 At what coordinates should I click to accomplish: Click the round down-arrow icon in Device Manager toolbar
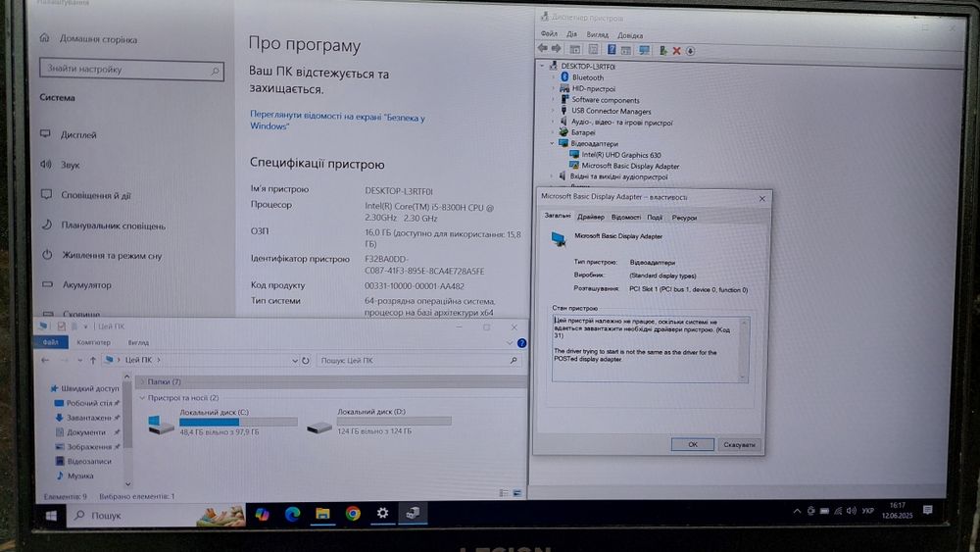690,51
